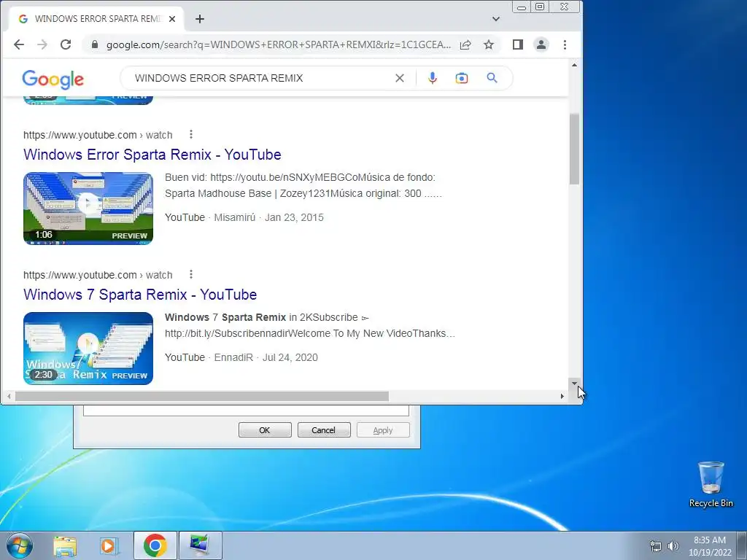747x560 pixels.
Task: Launch Windows Media Player from taskbar
Action: click(x=109, y=545)
